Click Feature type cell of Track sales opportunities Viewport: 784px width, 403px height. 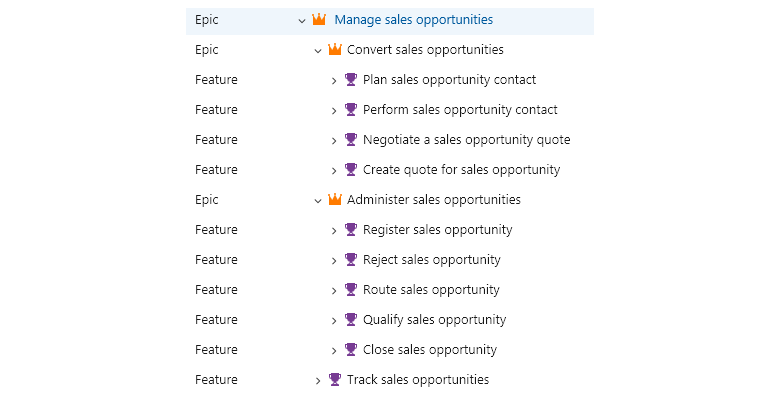coord(216,380)
